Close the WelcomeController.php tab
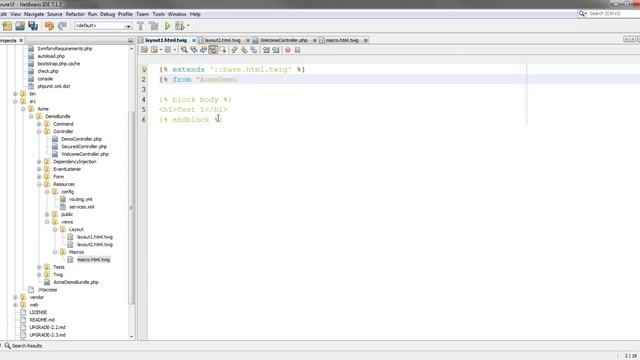This screenshot has height=360, width=640. coord(315,40)
